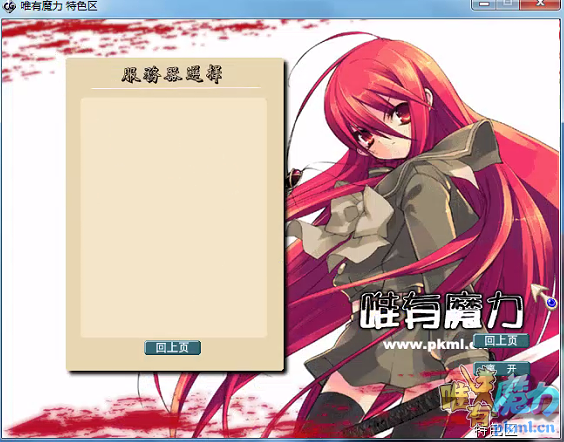Click the greyed-out maximize window button
Screen dimensions: 564x442
(x=508, y=4)
